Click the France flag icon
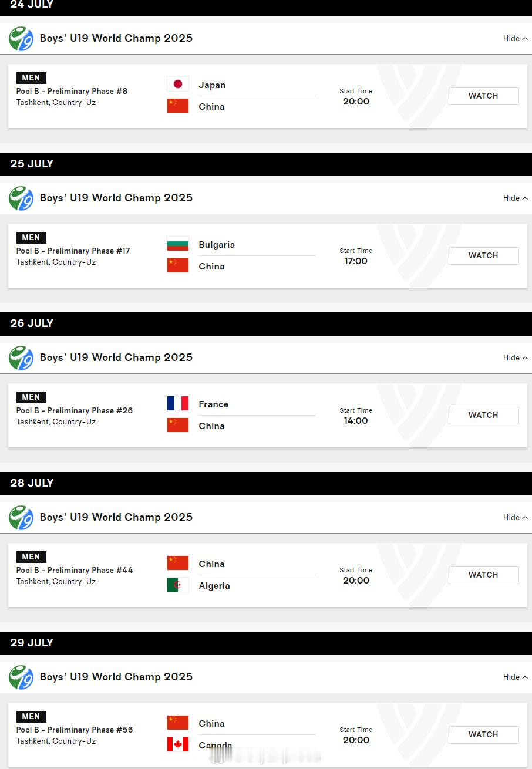The height and width of the screenshot is (769, 532). click(x=178, y=403)
